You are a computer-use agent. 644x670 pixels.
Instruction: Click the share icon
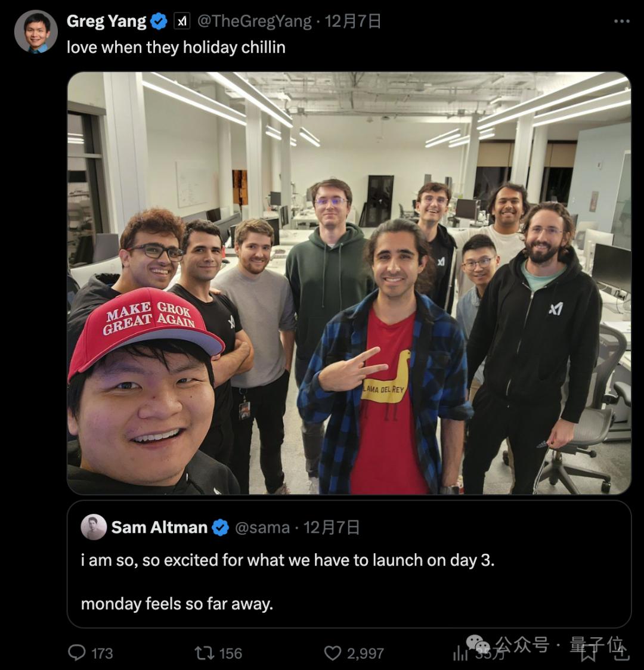point(622,653)
